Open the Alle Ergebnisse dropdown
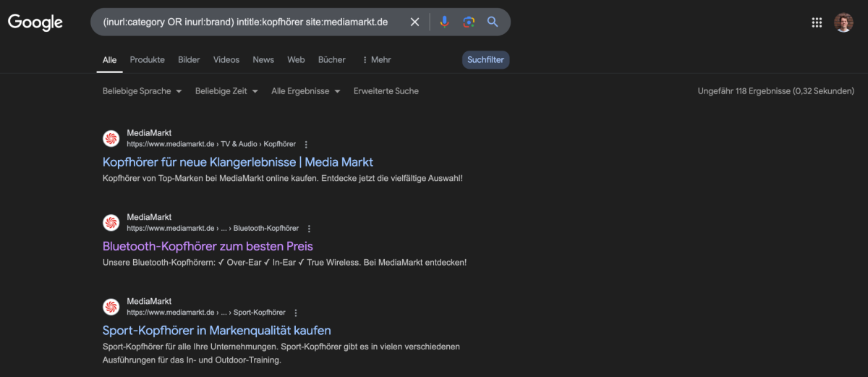 point(305,91)
